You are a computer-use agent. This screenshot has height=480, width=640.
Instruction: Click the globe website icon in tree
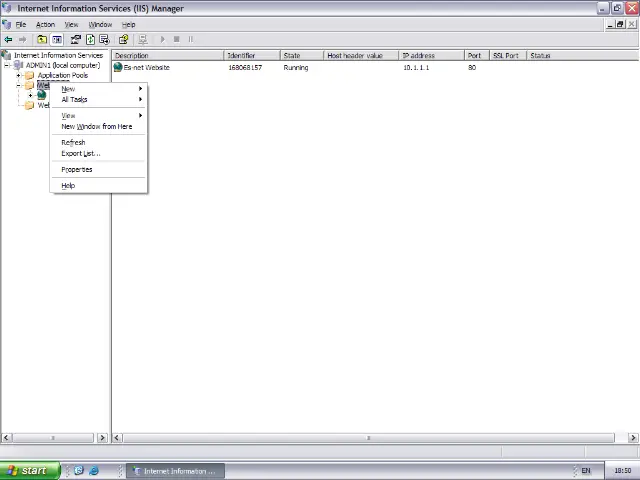(42, 95)
